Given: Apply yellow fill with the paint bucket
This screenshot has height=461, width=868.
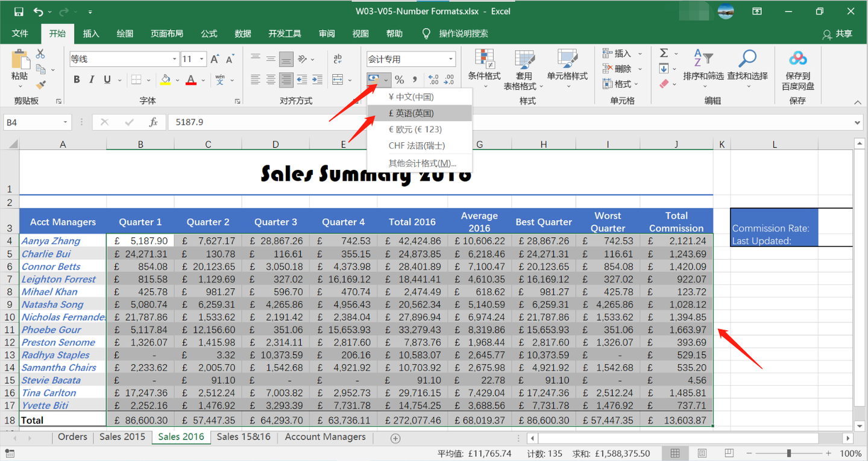Looking at the screenshot, I should tap(166, 80).
